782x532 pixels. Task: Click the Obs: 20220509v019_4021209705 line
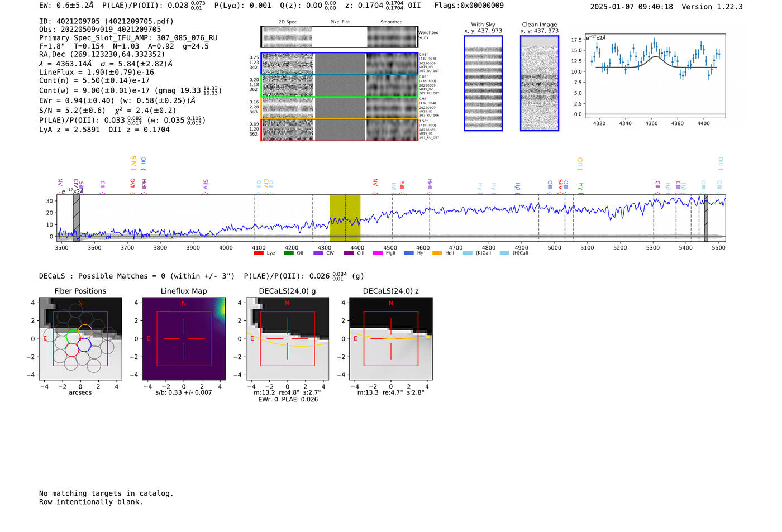100,30
